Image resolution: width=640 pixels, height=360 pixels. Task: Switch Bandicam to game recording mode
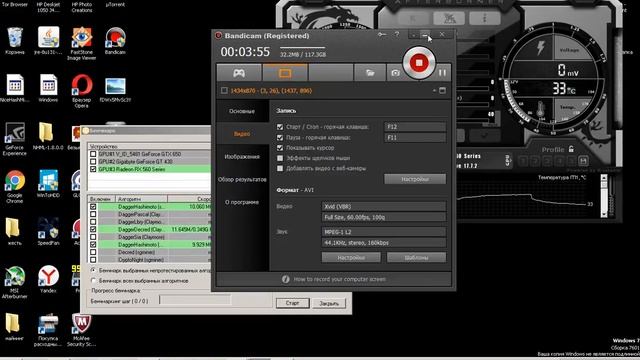pyautogui.click(x=239, y=73)
